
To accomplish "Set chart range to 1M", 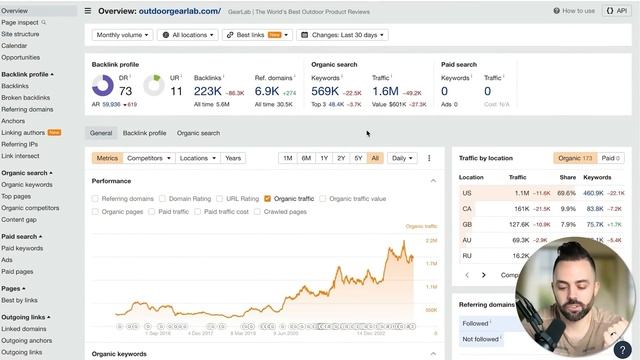I will [288, 158].
